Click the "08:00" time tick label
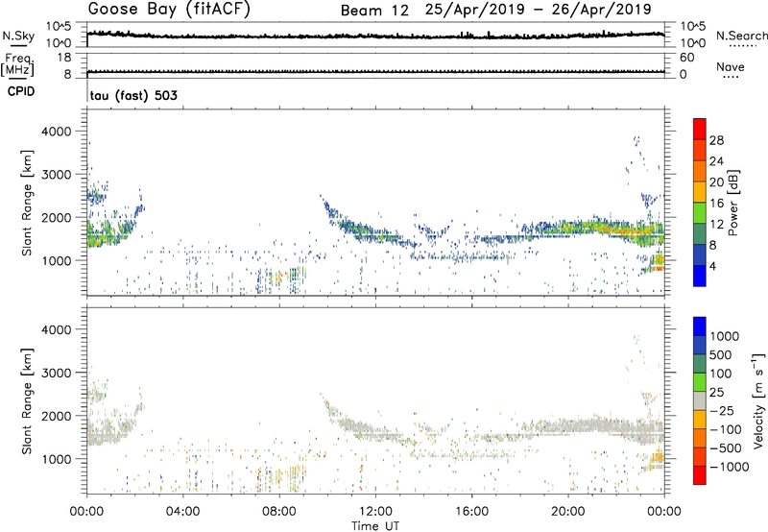This screenshot has width=768, height=532. click(279, 512)
